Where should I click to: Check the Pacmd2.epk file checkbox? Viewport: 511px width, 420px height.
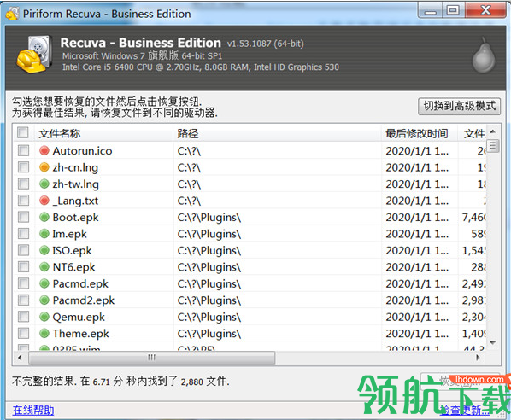click(23, 300)
